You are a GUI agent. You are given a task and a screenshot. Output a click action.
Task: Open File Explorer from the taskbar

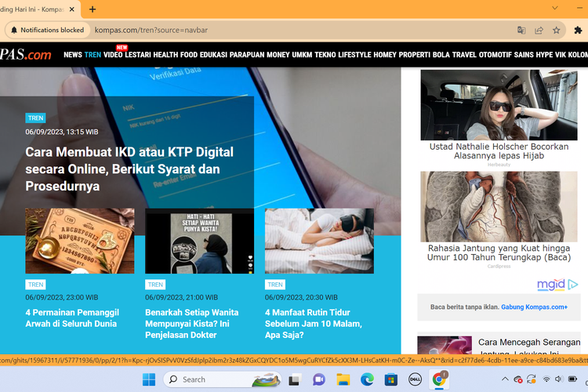click(343, 379)
